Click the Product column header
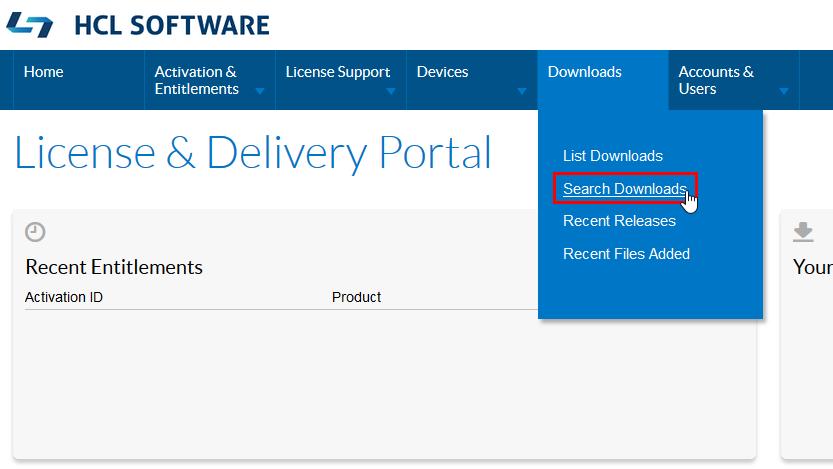833x469 pixels. (356, 297)
